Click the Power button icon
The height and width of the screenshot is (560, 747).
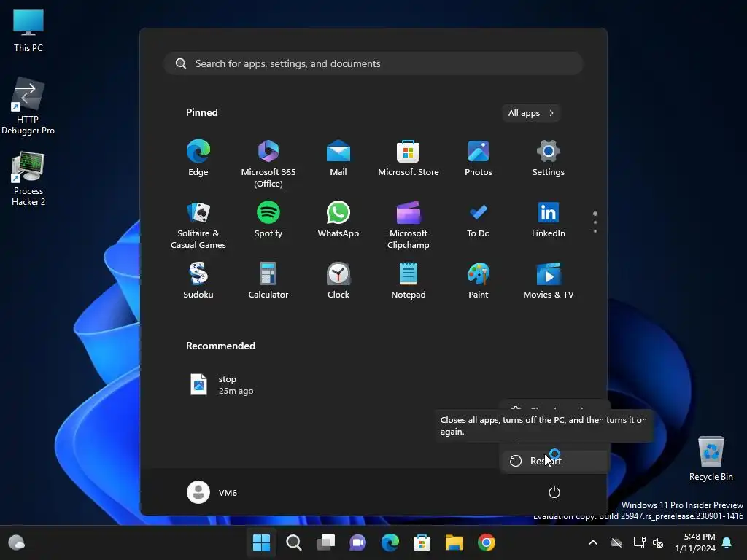(554, 492)
